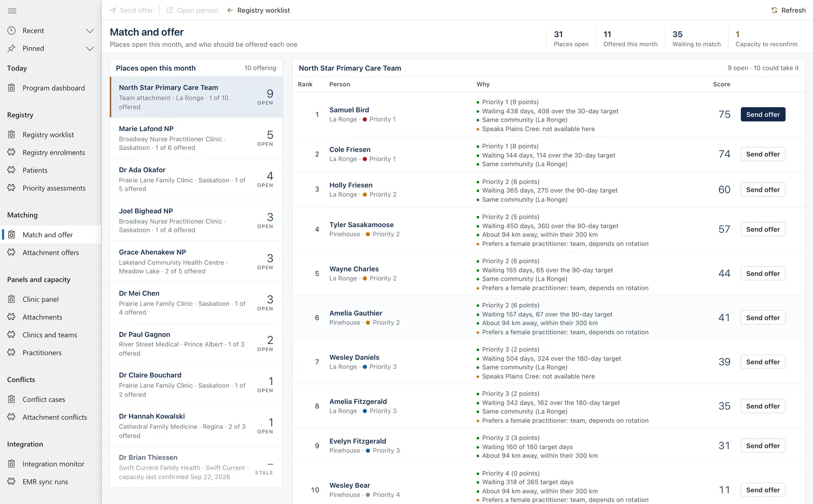813x504 pixels.
Task: Click the Priority assessments icon
Action: point(11,188)
